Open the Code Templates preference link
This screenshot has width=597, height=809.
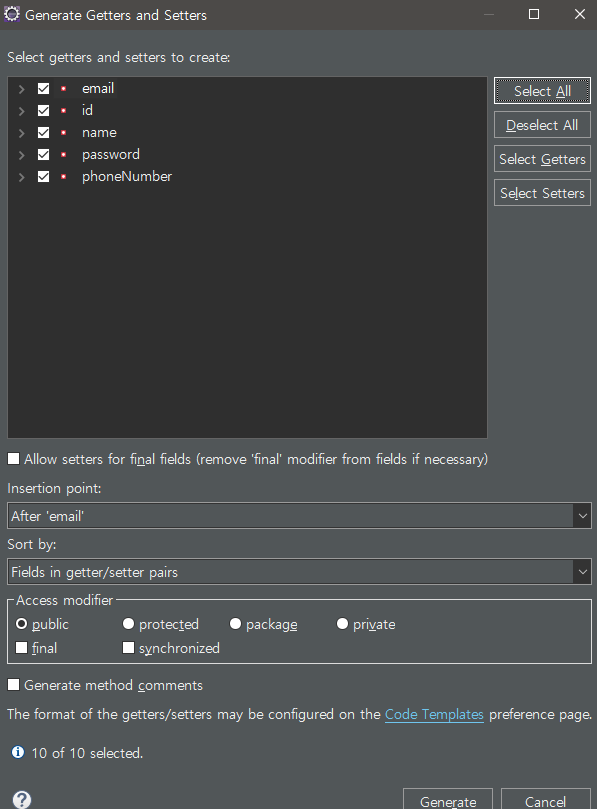tap(434, 714)
